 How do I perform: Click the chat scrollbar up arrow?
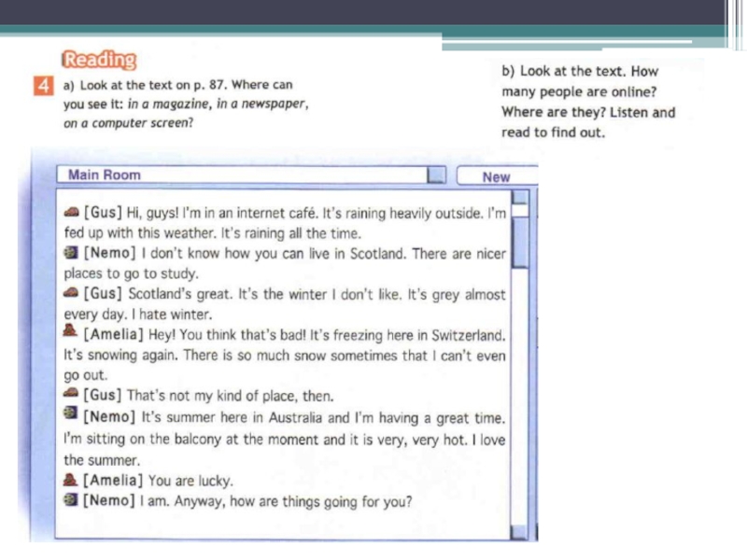click(x=520, y=197)
